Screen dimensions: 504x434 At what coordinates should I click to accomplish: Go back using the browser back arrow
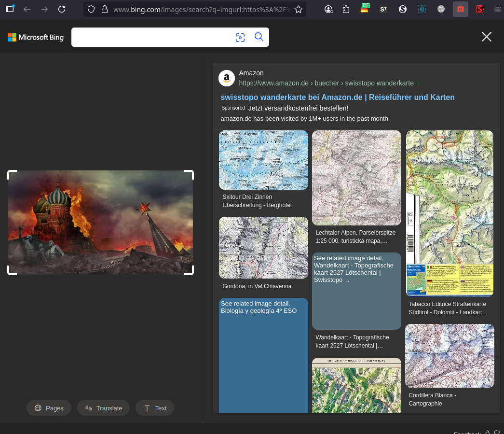(x=27, y=9)
